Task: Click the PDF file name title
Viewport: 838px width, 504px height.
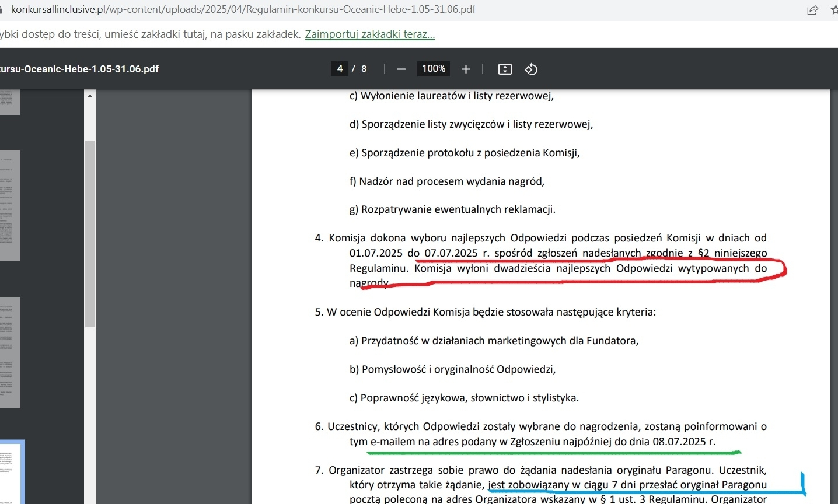Action: tap(79, 69)
